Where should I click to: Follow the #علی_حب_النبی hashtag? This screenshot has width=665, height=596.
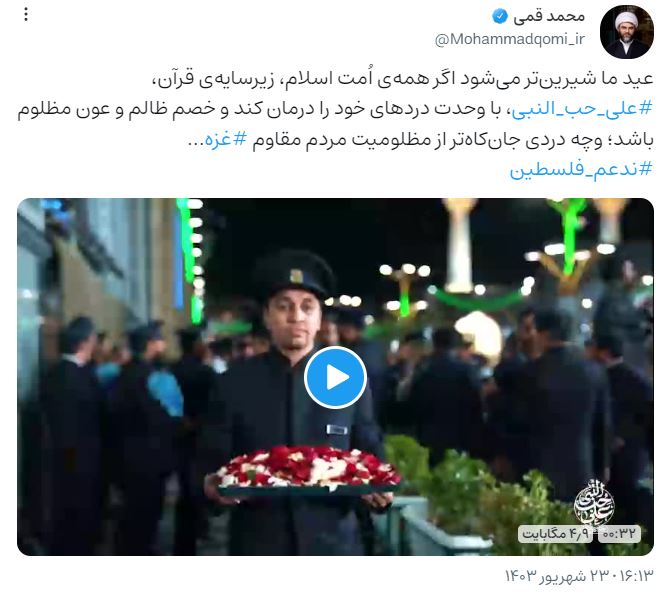point(581,109)
